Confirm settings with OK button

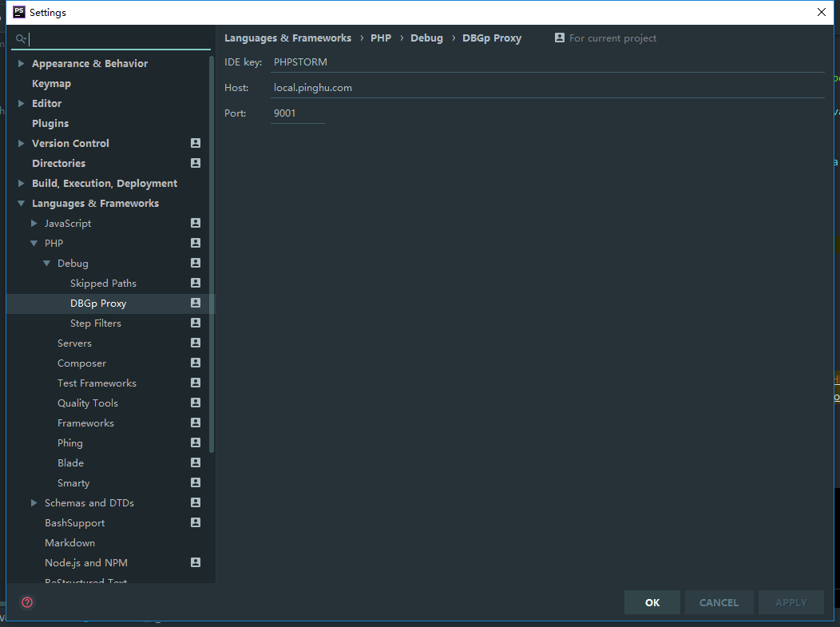click(652, 602)
